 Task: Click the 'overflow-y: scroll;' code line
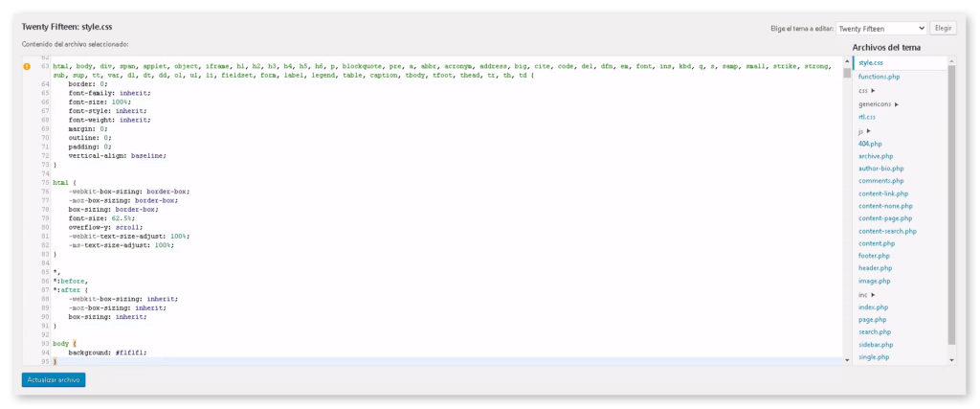click(x=105, y=228)
